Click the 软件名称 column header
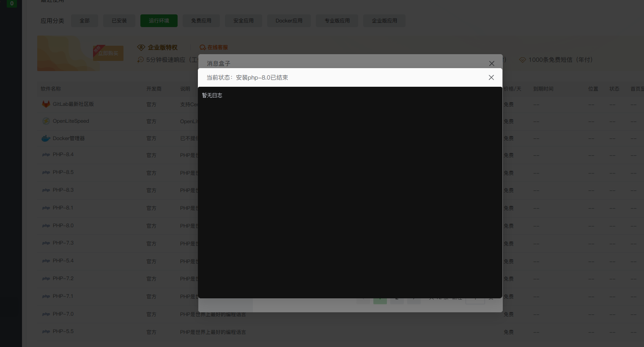 coord(51,89)
